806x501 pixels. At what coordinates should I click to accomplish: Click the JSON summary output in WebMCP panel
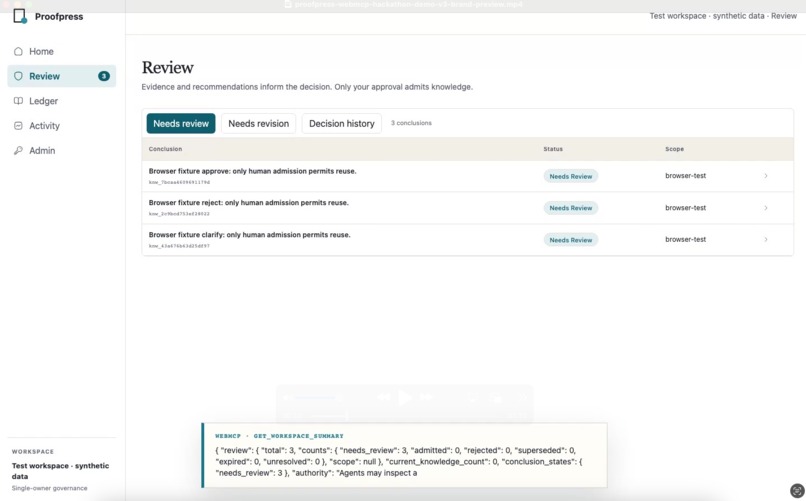coord(399,461)
